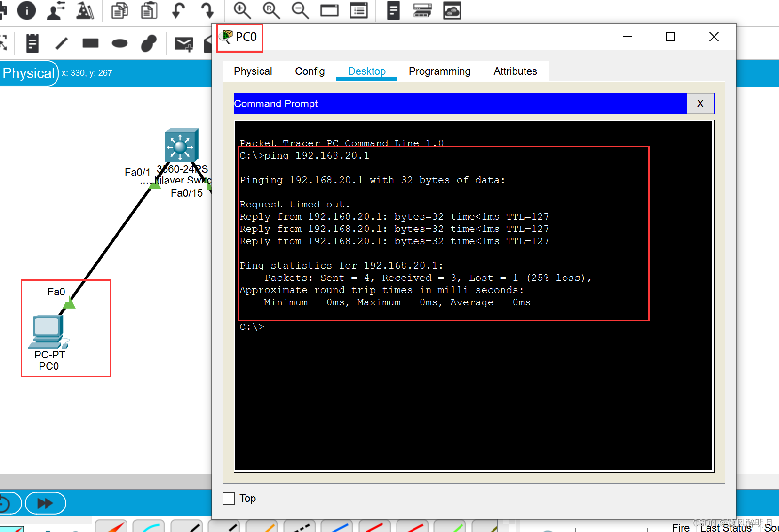This screenshot has height=532, width=779.
Task: Click the Copy icon in the toolbar
Action: 119,10
